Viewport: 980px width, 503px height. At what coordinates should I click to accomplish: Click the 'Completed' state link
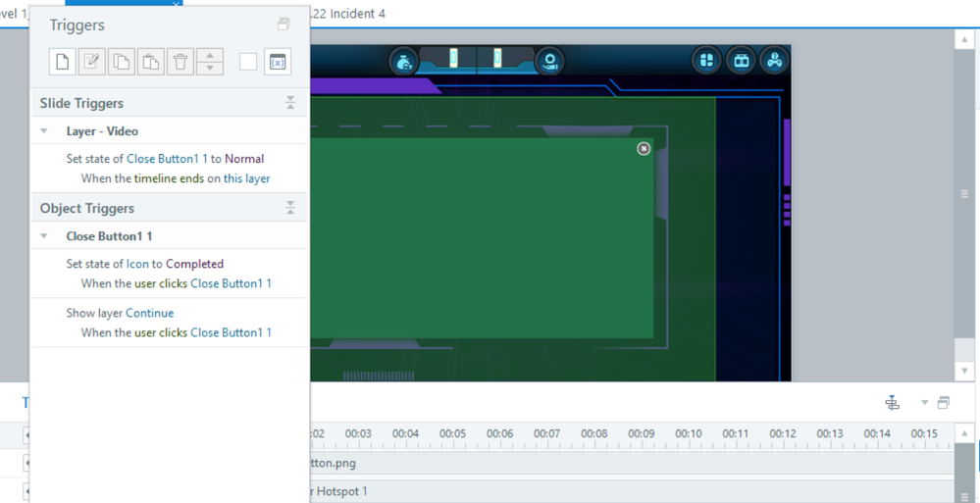pos(194,264)
